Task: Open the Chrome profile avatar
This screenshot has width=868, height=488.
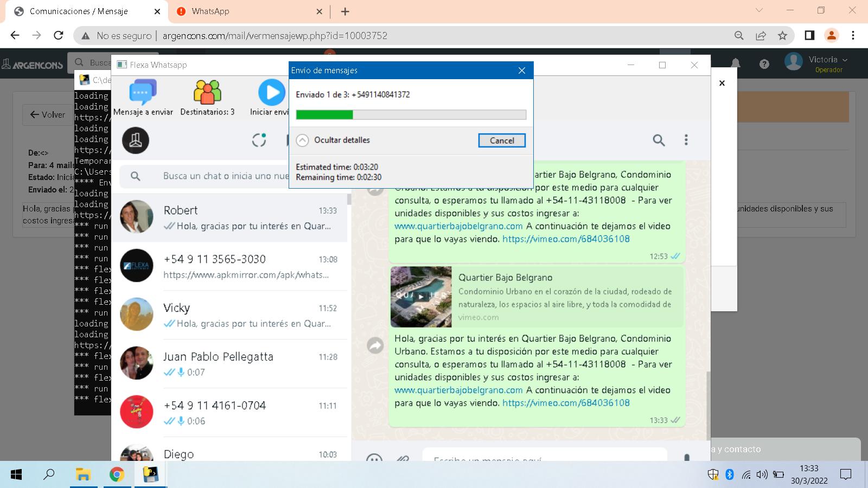Action: [831, 36]
